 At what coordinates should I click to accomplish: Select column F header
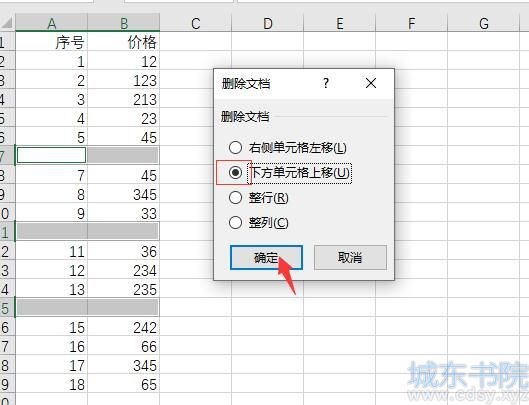click(x=411, y=23)
